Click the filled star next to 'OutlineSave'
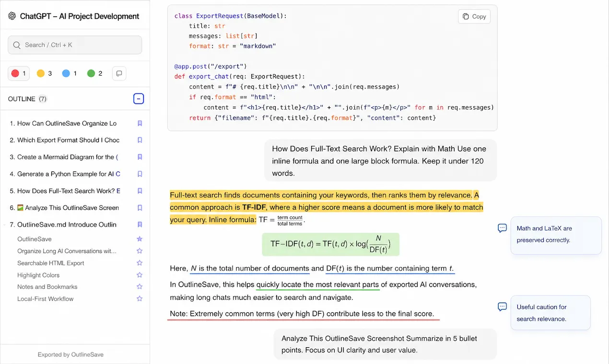The image size is (609, 364). pos(140,239)
